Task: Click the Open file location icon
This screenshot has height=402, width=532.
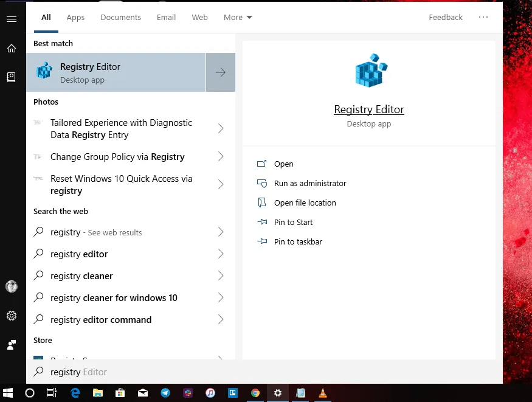Action: pyautogui.click(x=261, y=203)
